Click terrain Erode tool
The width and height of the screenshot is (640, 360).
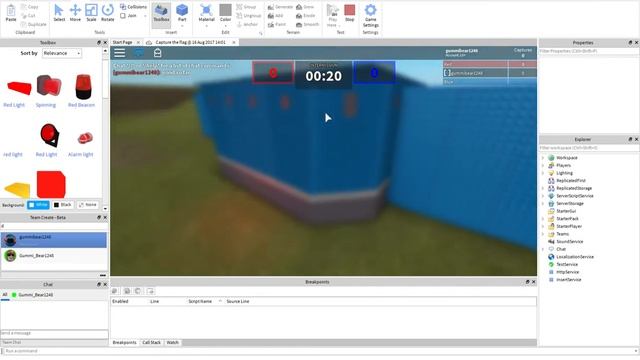tap(306, 16)
